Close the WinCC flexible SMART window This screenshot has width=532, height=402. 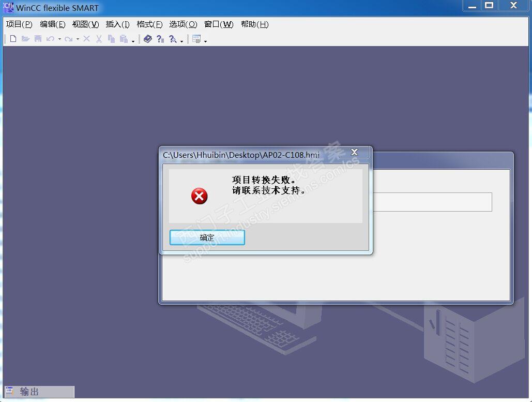point(513,6)
